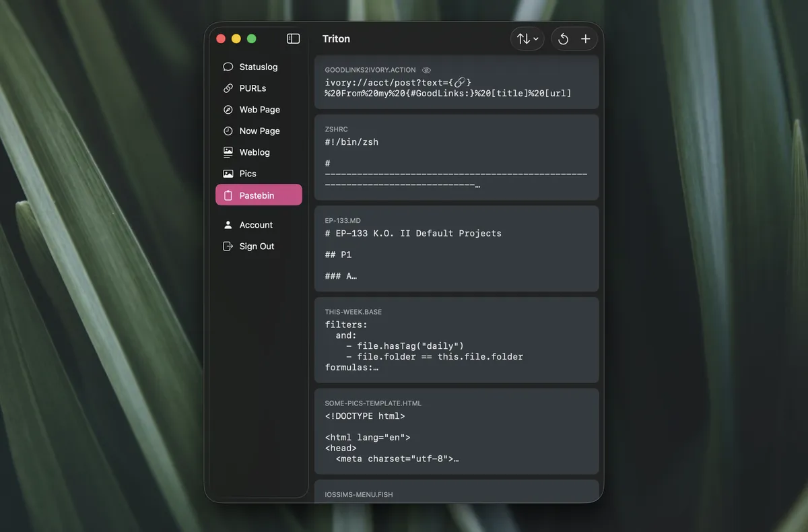The width and height of the screenshot is (808, 532).
Task: Open the ZSHRC paste title
Action: pos(336,129)
